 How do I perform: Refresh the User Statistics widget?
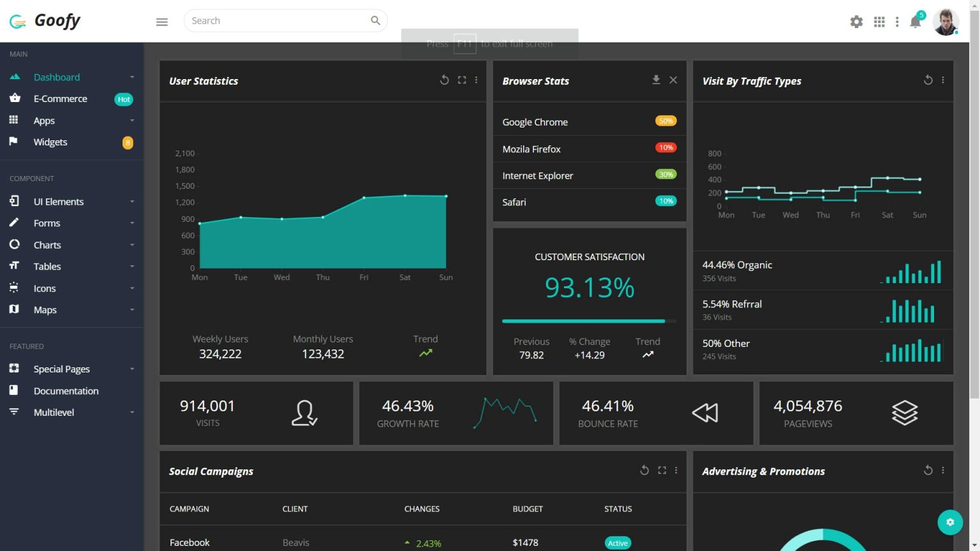click(x=445, y=80)
